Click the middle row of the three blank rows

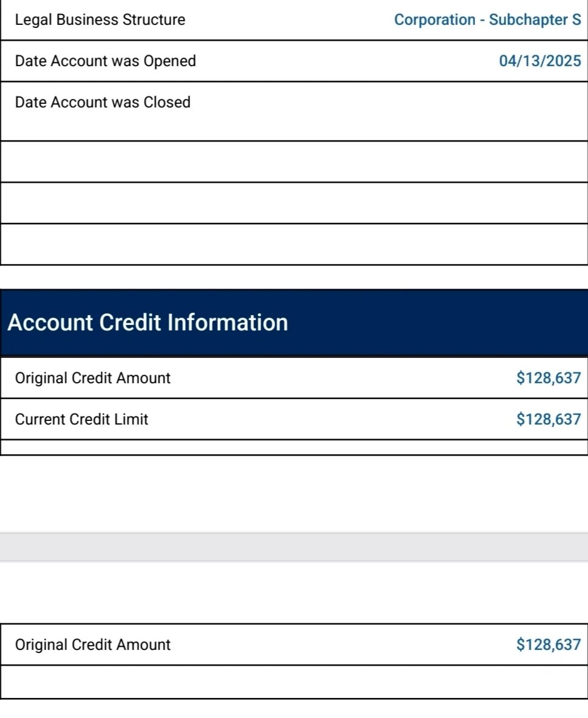(x=294, y=203)
